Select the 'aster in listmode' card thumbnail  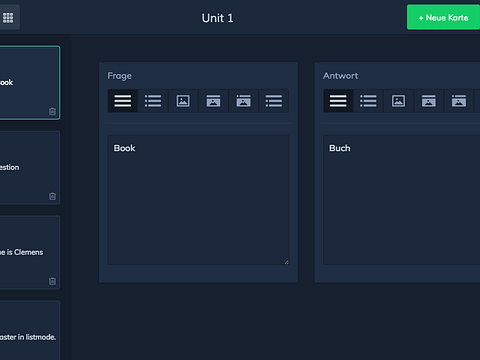coord(30,330)
